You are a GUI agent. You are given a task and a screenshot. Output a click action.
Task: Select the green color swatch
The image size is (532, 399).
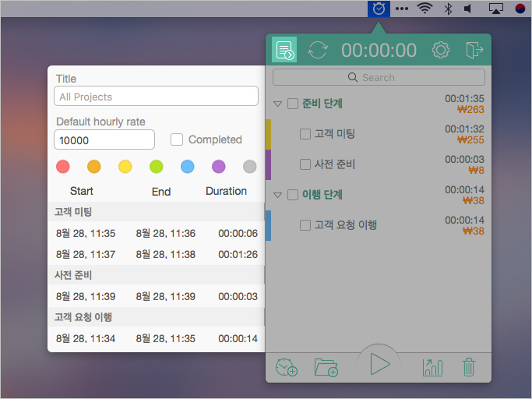(157, 167)
